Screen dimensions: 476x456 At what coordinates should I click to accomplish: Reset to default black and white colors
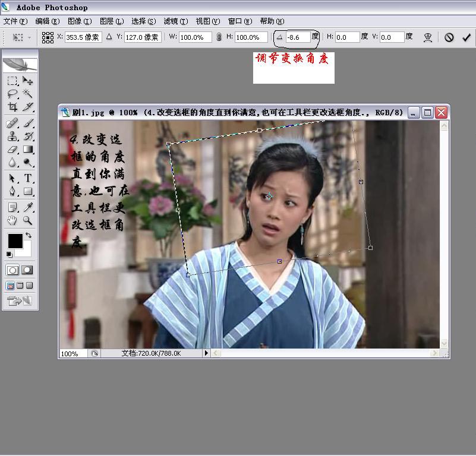coord(10,255)
